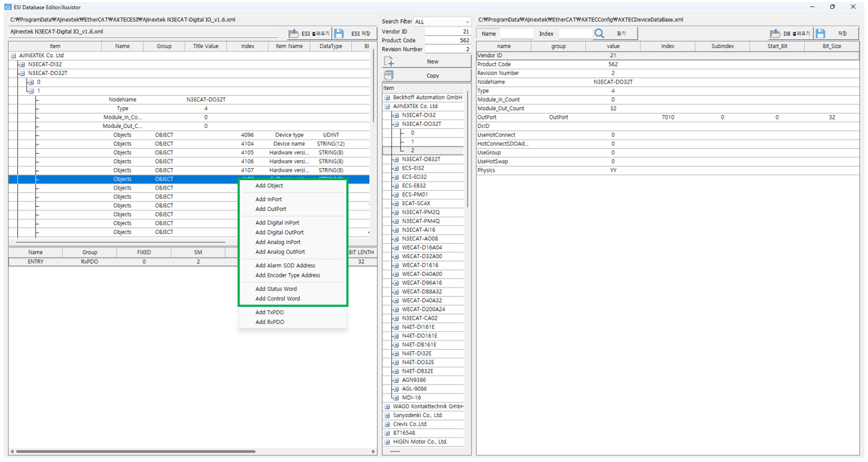Click the SubIndex column header
This screenshot has width=868, height=462.
point(723,46)
